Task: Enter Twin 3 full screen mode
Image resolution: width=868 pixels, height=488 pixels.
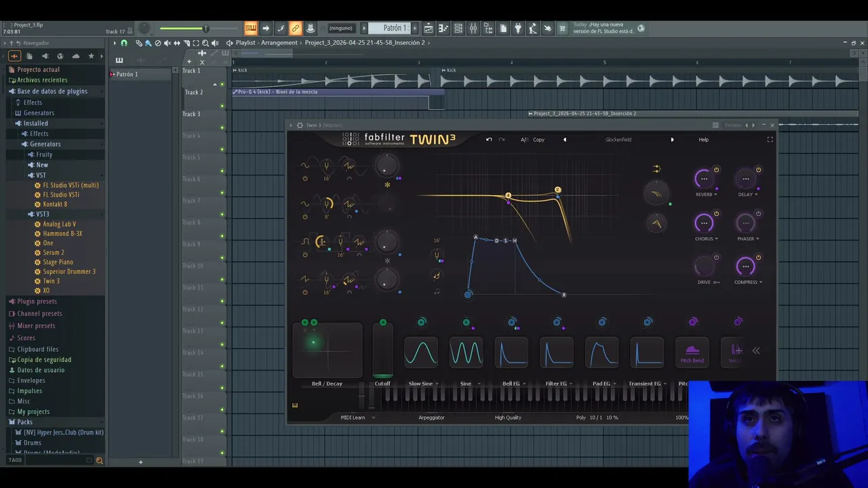Action: [770, 140]
